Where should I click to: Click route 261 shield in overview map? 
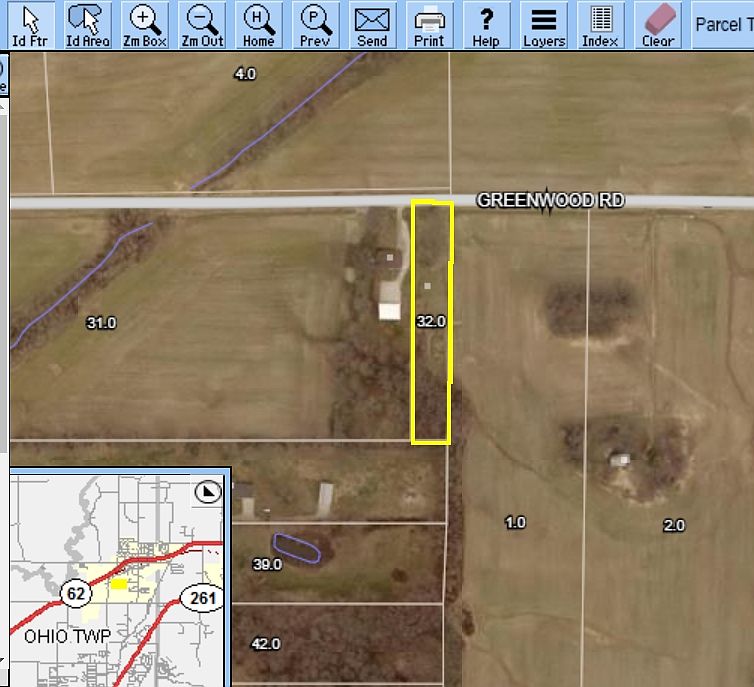[202, 598]
